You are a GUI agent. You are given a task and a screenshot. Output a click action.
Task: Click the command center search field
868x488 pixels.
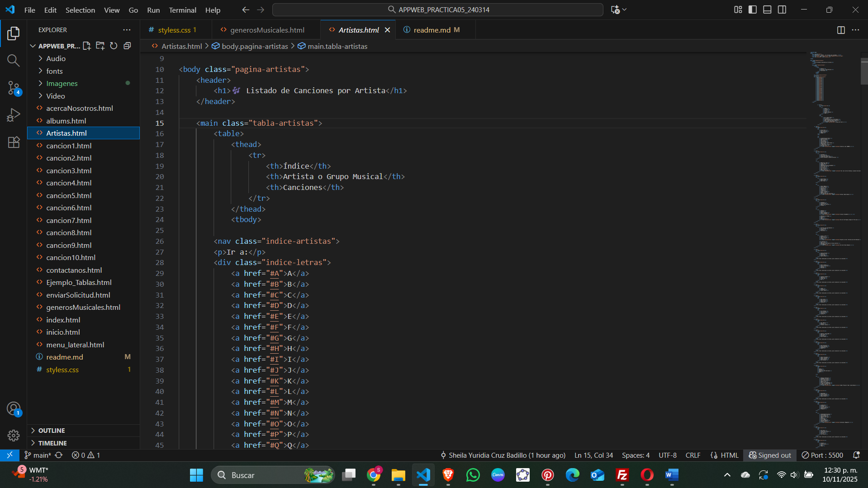tap(437, 9)
